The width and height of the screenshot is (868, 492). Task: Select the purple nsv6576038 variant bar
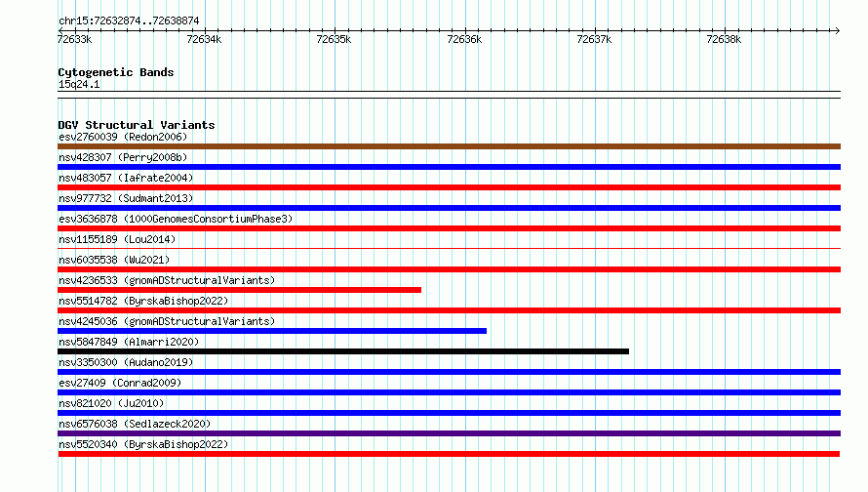tap(449, 433)
